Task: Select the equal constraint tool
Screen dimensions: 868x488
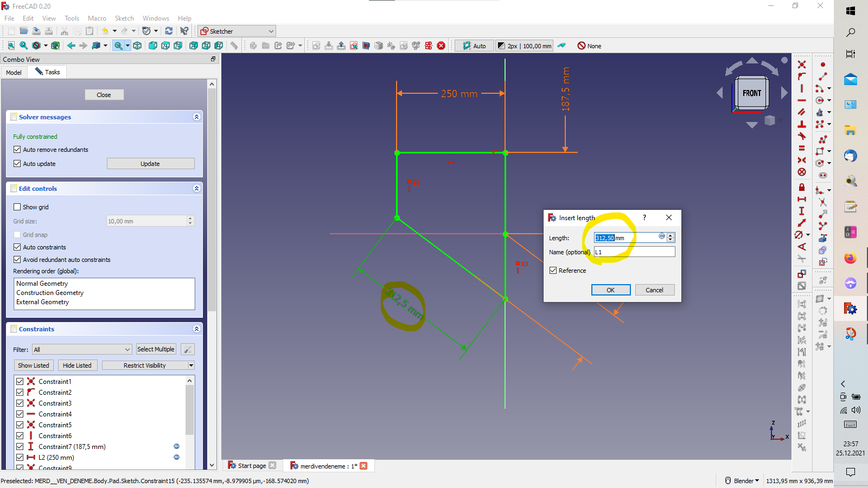Action: (x=802, y=148)
